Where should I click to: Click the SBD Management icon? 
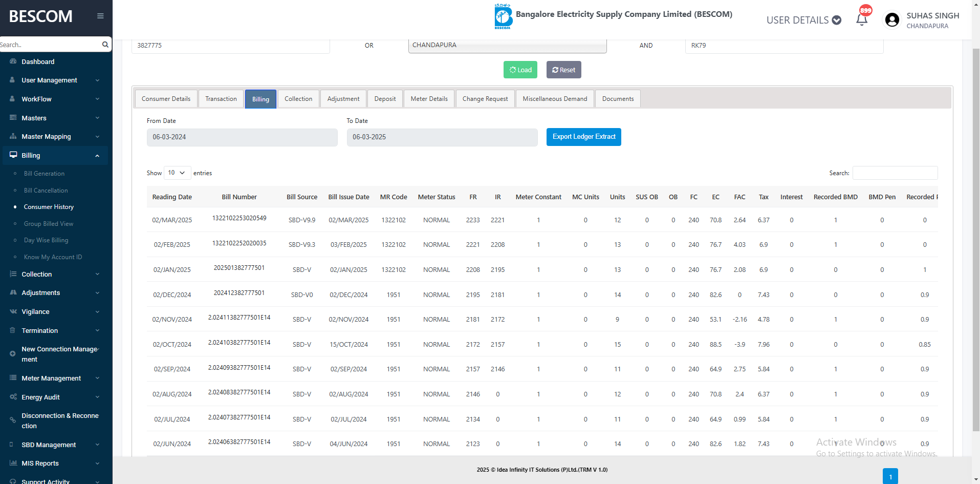coord(12,445)
